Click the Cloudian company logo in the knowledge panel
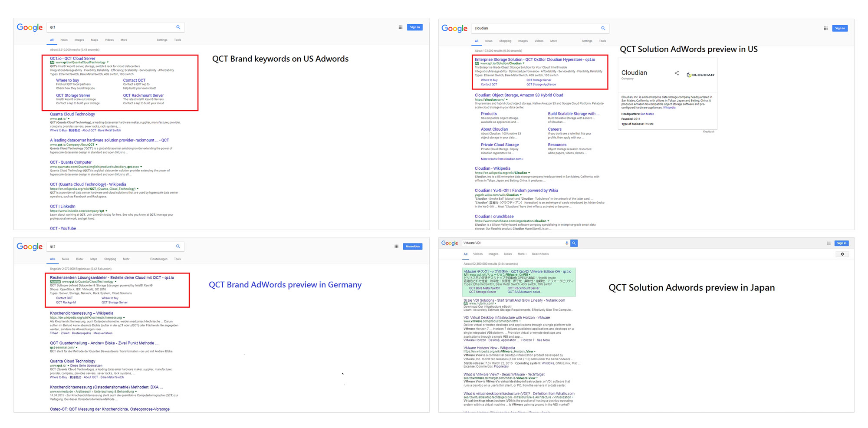 pos(700,75)
